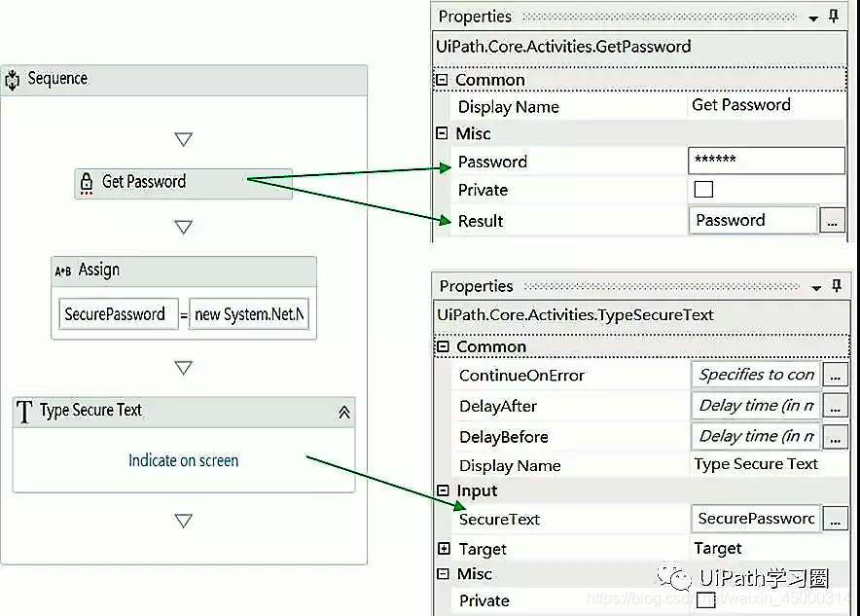This screenshot has width=860, height=616.
Task: Select the Sequence header bar
Action: click(x=184, y=80)
